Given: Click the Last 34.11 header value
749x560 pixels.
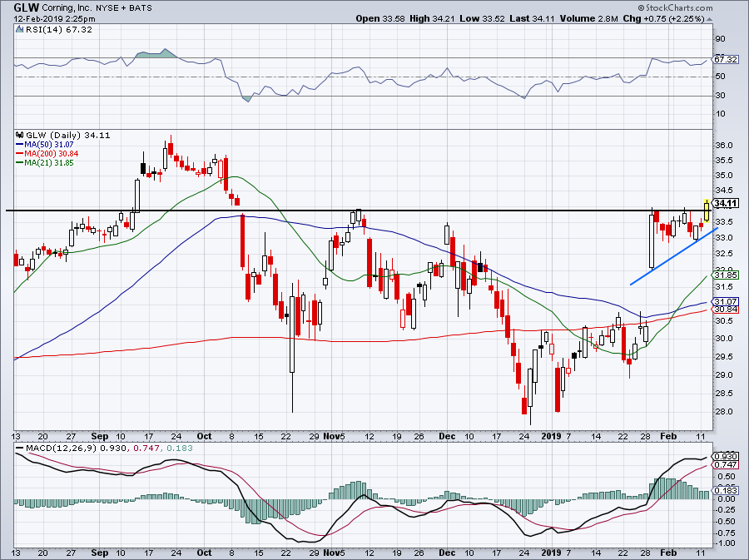Looking at the screenshot, I should coord(532,18).
